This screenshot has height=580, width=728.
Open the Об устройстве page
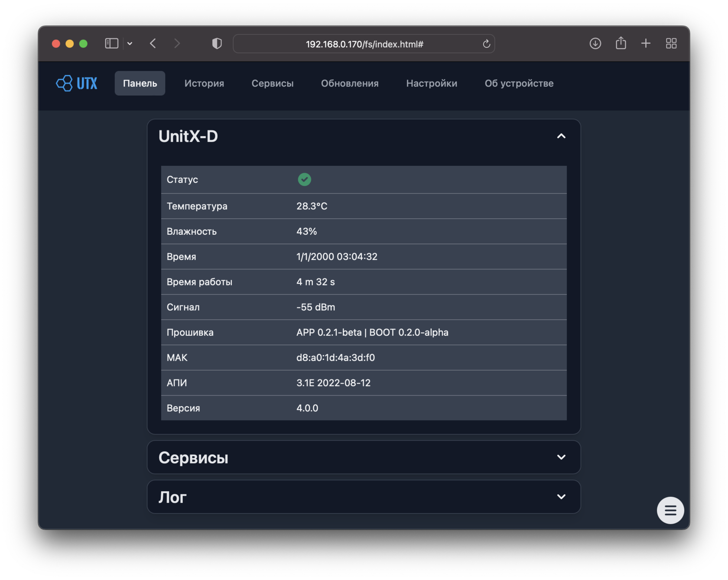point(519,83)
